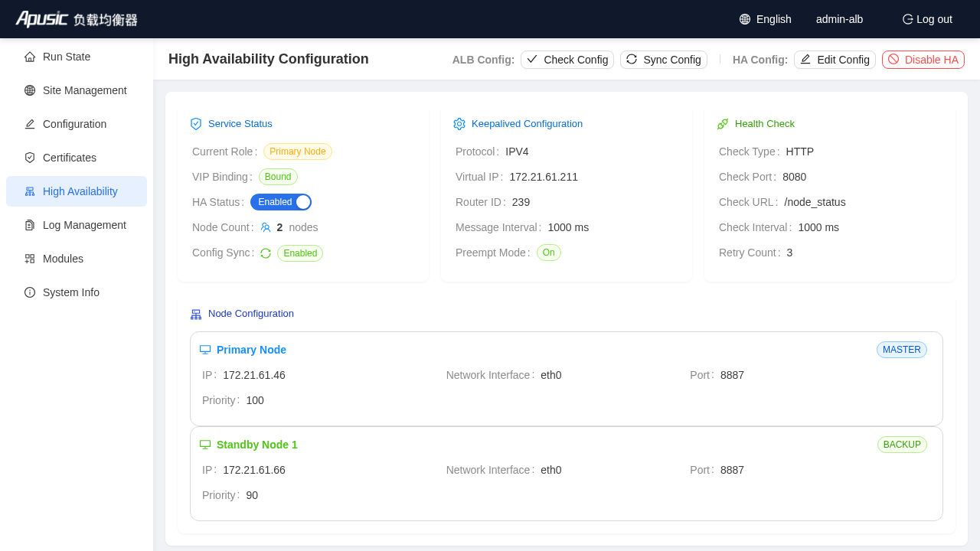Click the Sync Config button
Viewport: 980px width, 551px height.
664,60
